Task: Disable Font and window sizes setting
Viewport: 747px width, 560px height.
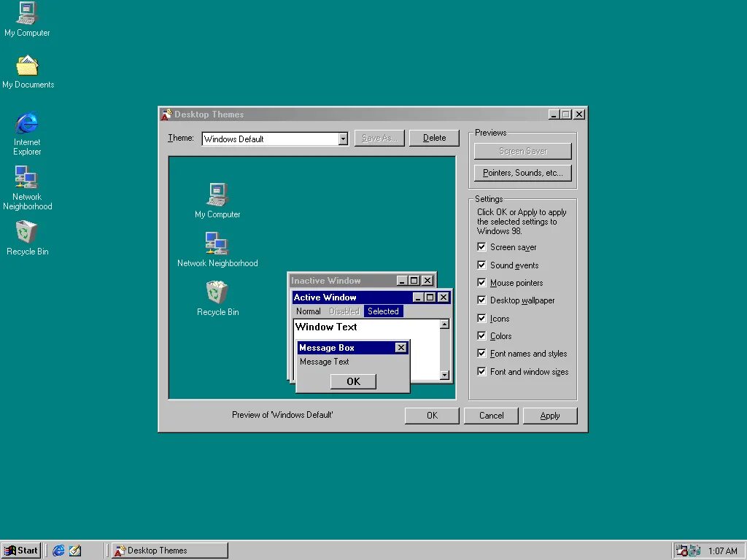Action: pos(481,371)
